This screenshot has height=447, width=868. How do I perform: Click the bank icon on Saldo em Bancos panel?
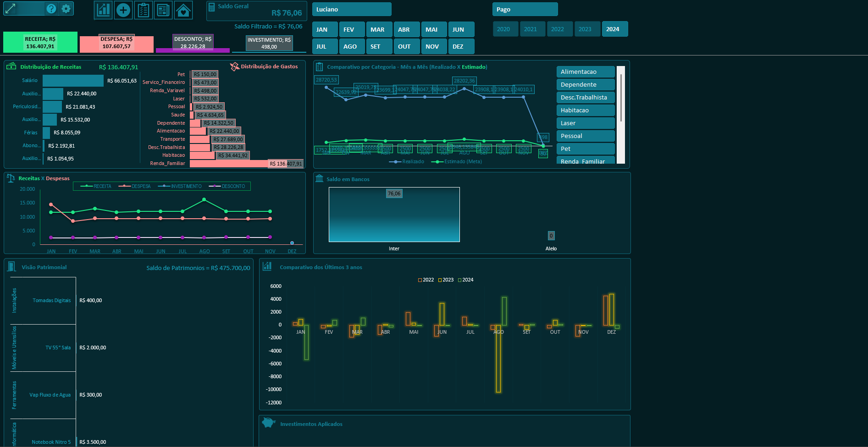(320, 179)
